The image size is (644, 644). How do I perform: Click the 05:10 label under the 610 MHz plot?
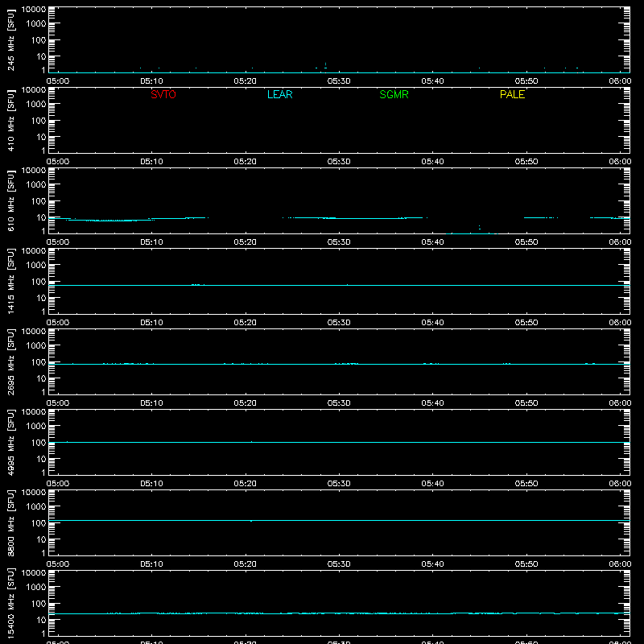click(151, 242)
